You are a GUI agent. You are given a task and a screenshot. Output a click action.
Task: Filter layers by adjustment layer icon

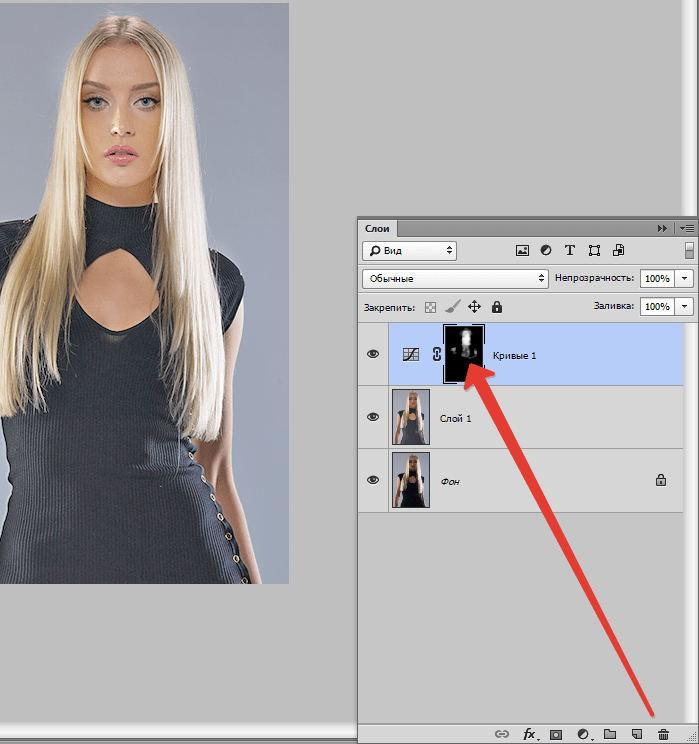tap(546, 250)
